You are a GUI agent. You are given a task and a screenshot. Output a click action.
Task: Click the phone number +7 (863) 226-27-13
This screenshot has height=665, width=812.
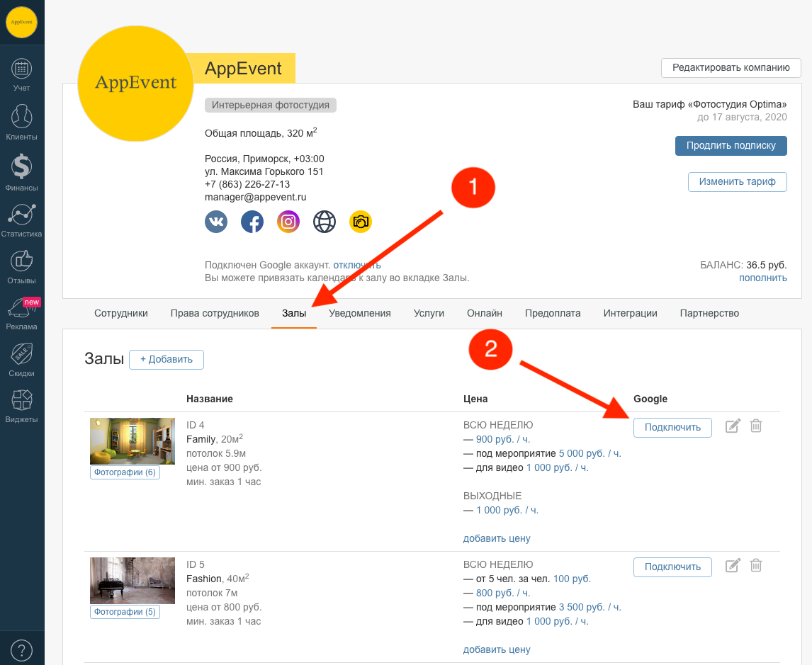[247, 184]
